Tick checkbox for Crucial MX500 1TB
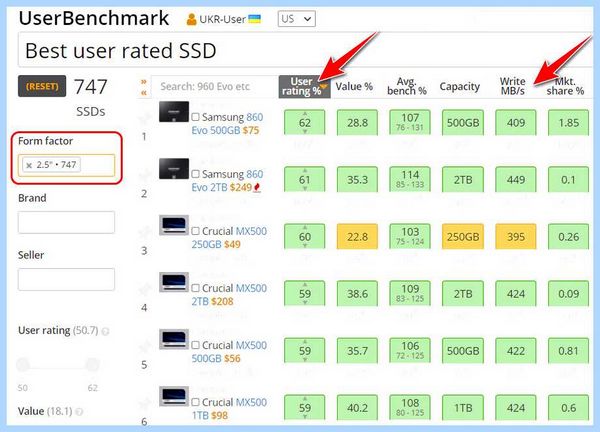This screenshot has height=432, width=600. 196,402
